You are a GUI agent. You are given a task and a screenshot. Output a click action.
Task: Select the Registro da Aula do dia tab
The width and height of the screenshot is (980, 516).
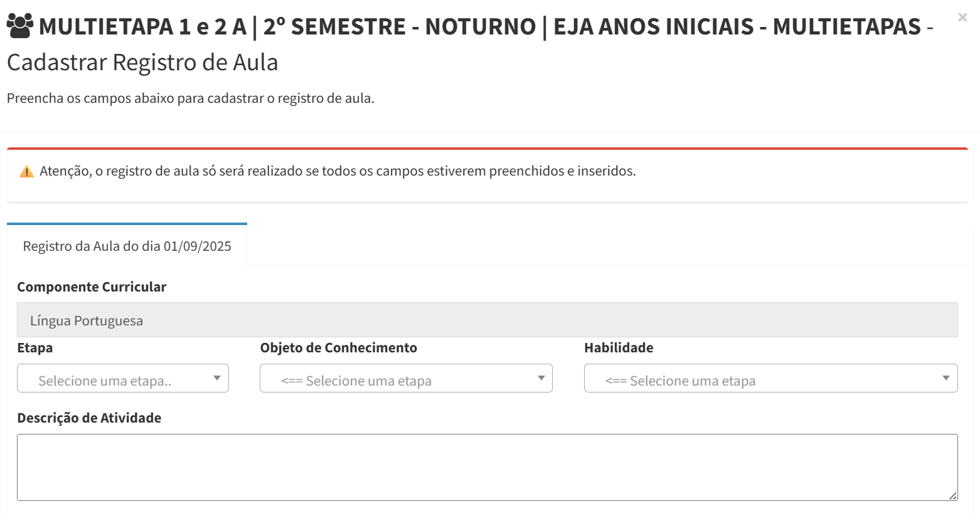pyautogui.click(x=127, y=246)
